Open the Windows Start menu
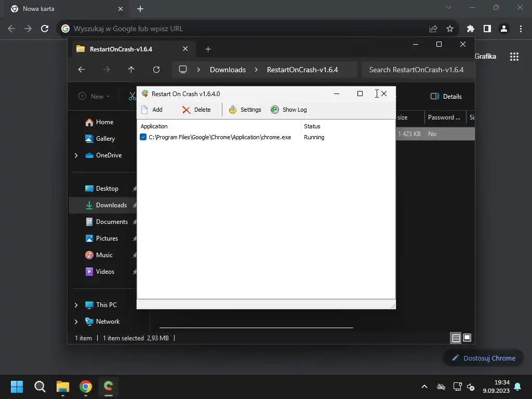The height and width of the screenshot is (399, 532). [x=17, y=387]
